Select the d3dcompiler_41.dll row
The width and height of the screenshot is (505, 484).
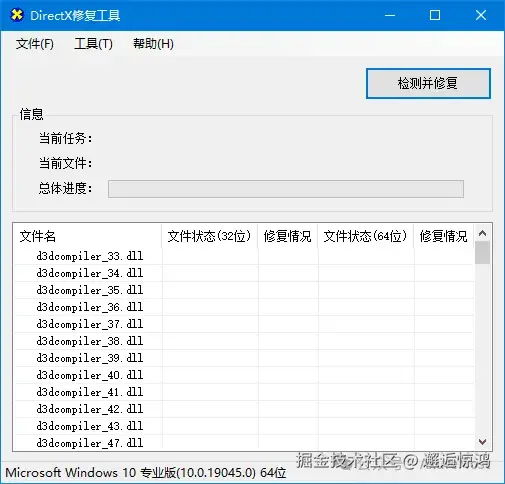click(x=244, y=392)
